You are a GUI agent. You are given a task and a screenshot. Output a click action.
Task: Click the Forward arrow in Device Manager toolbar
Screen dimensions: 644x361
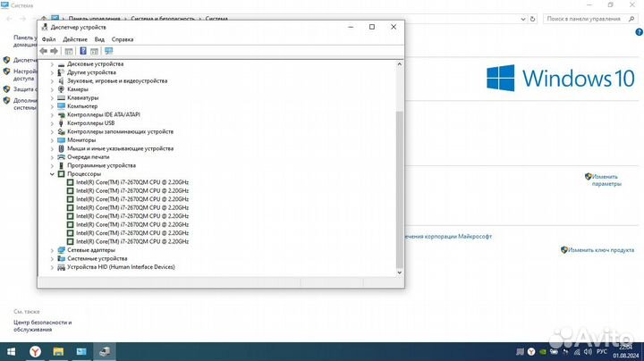click(x=55, y=51)
